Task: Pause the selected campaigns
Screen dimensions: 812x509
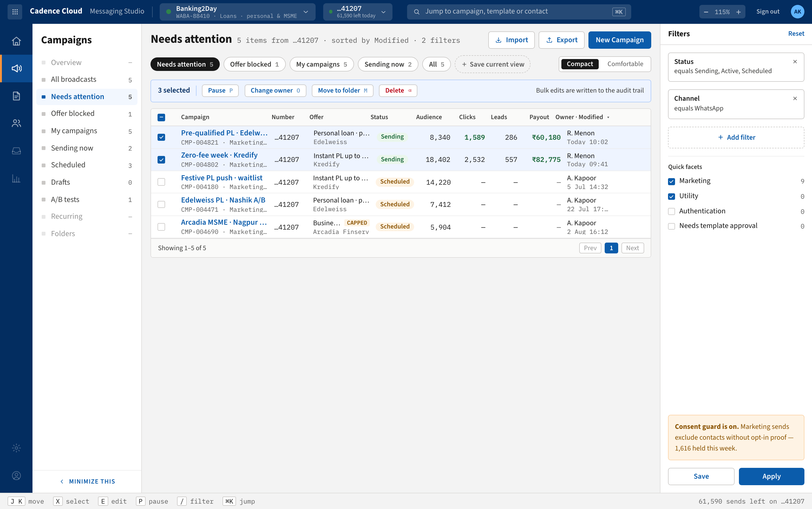Action: point(220,90)
